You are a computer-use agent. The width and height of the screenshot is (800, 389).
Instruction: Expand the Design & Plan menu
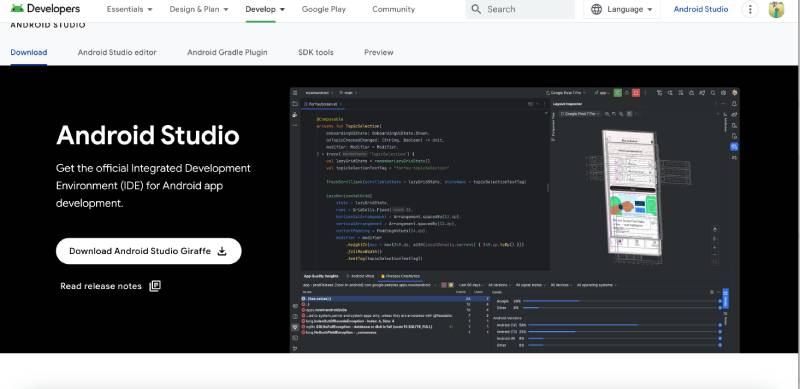tap(199, 9)
